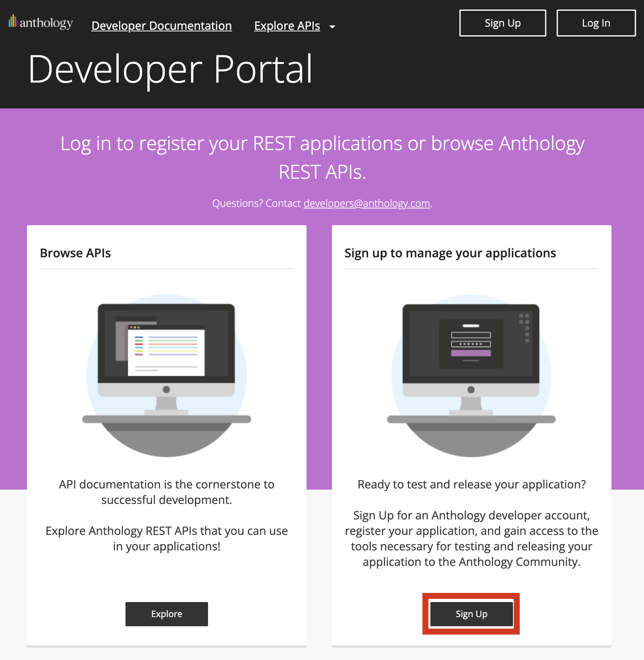Click the Anthology logo in the header

tap(41, 23)
